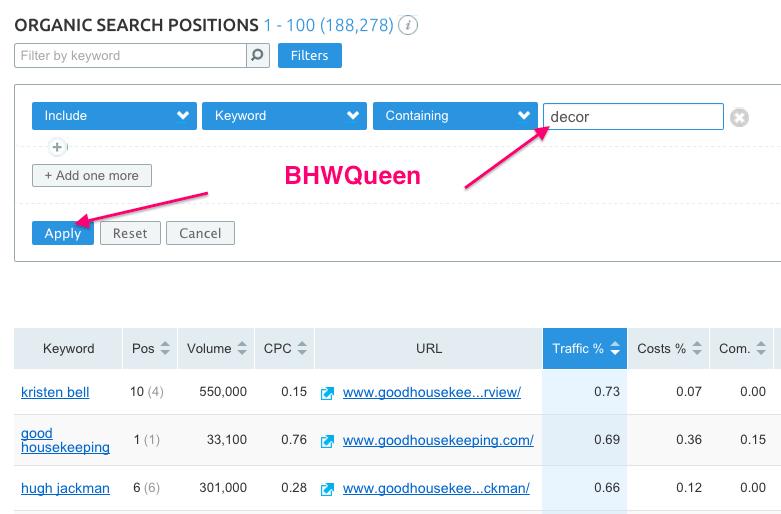Open the kristen bell keyword link
Viewport: 781px width, 514px height.
55,393
